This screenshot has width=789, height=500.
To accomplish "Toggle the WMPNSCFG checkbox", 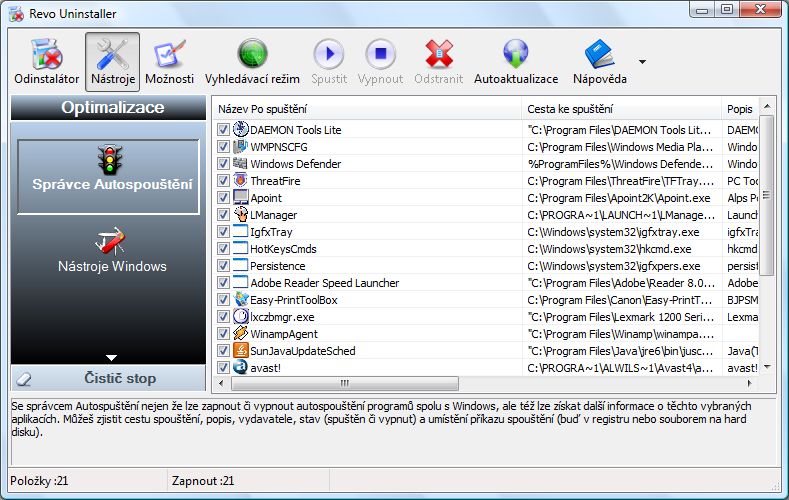I will [x=223, y=147].
